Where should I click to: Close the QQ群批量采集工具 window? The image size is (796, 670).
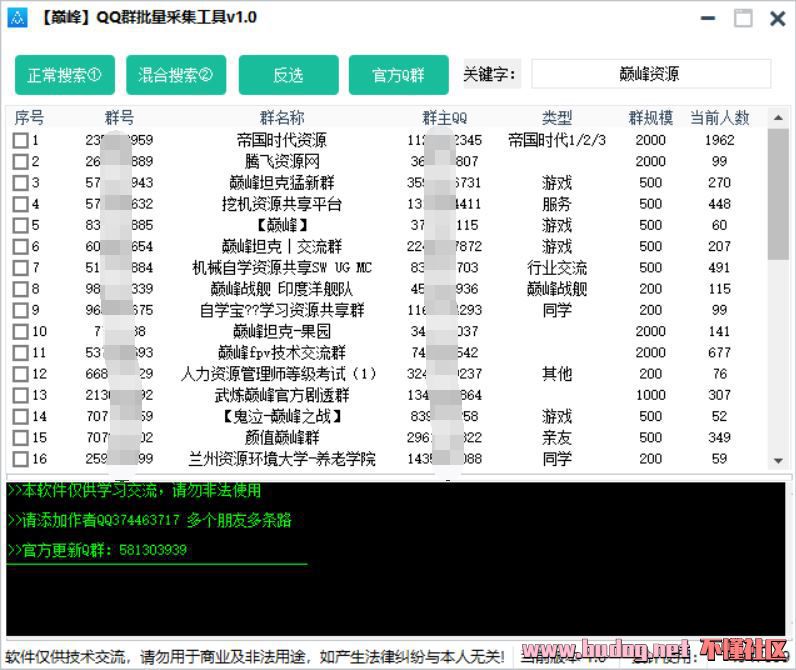point(777,18)
